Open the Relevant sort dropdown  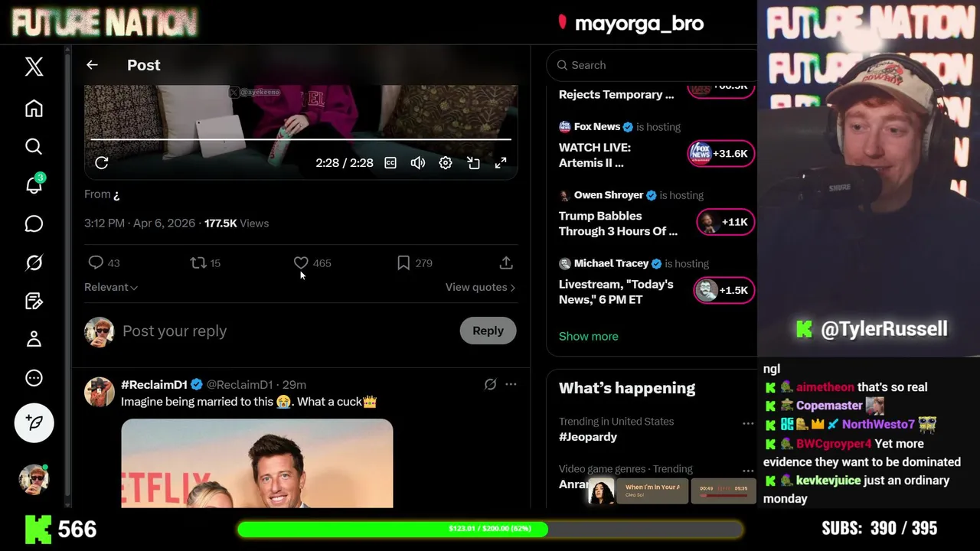(x=111, y=287)
